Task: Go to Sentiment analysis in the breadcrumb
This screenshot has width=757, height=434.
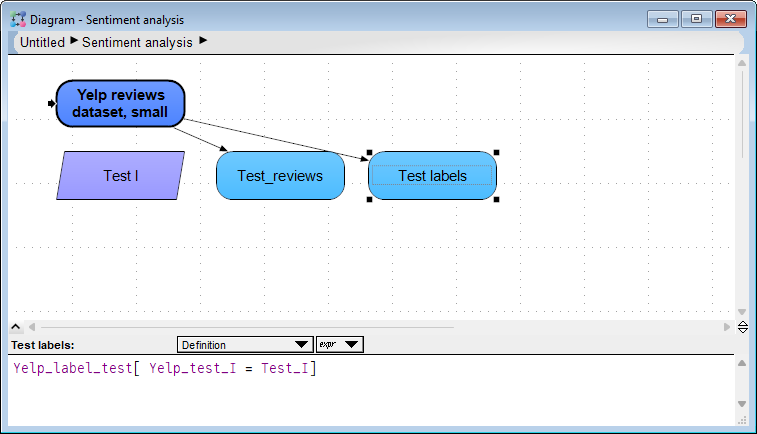Action: coord(137,42)
